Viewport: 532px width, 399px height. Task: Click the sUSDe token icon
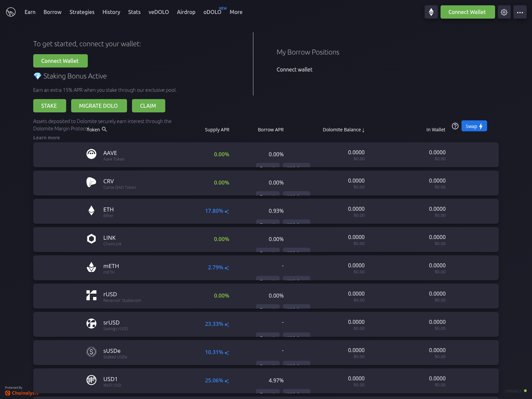coord(91,352)
